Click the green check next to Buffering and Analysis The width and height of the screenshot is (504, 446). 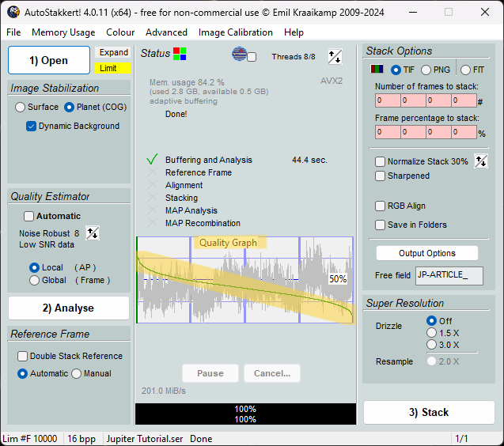pos(152,159)
